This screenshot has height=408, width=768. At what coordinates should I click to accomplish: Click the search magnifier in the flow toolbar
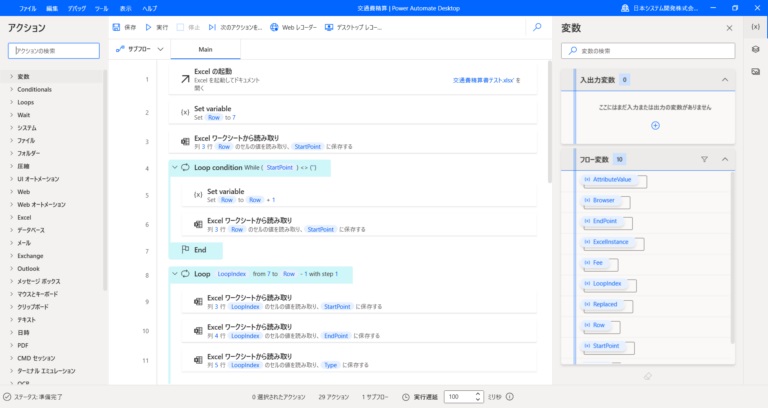coord(537,27)
